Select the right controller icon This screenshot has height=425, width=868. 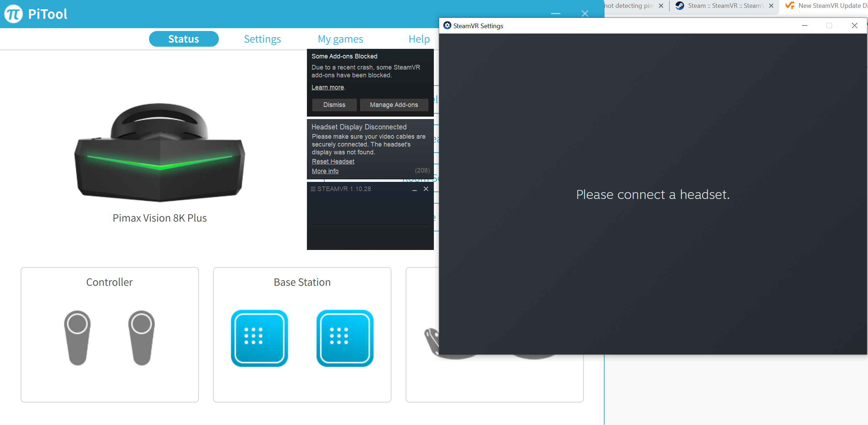coord(142,338)
